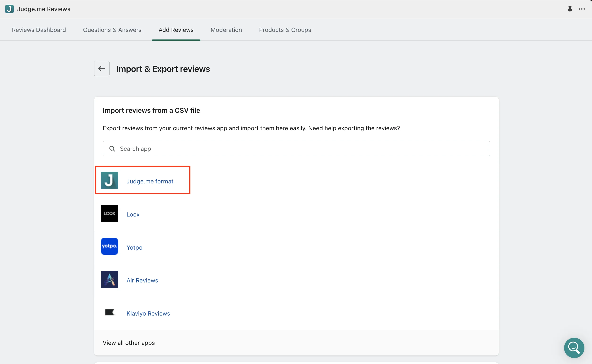The height and width of the screenshot is (364, 592).
Task: Click the Judge.me app logo in header
Action: 9,9
